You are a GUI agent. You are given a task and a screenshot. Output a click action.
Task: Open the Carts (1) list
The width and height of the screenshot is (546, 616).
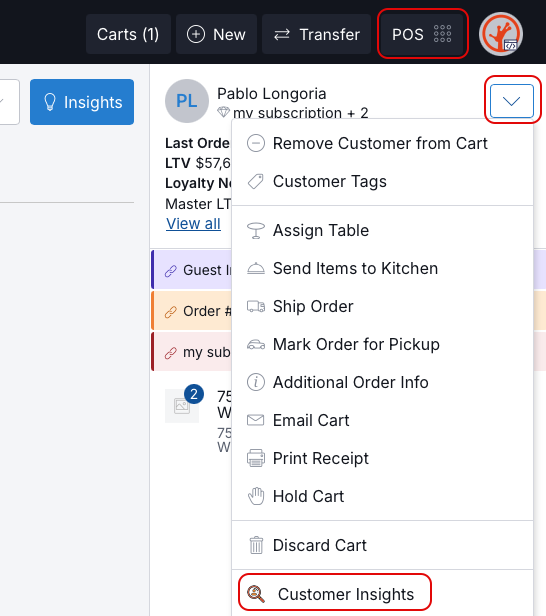click(128, 34)
